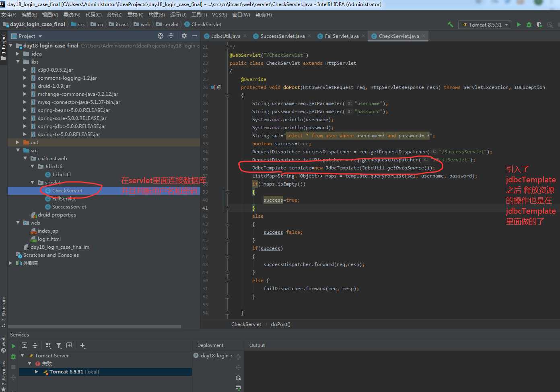Viewport: 560px width, 392px height.
Task: Open the 文件(F) menu
Action: [9, 15]
